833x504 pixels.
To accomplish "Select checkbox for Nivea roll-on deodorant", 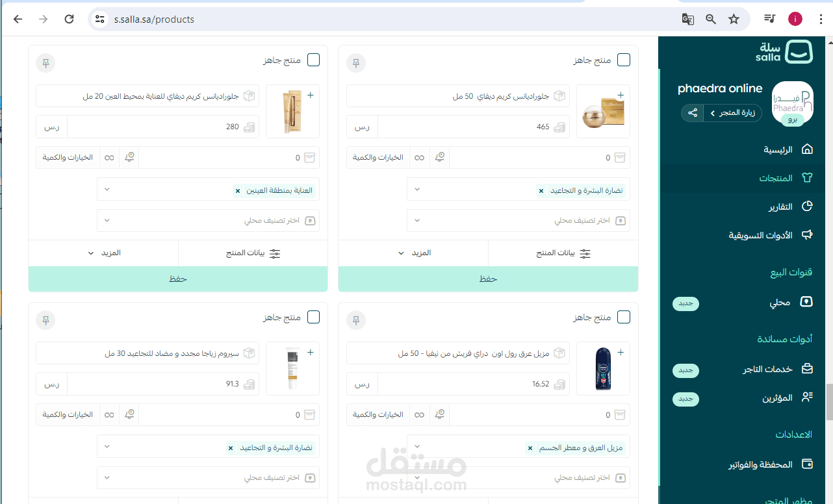I will point(624,317).
